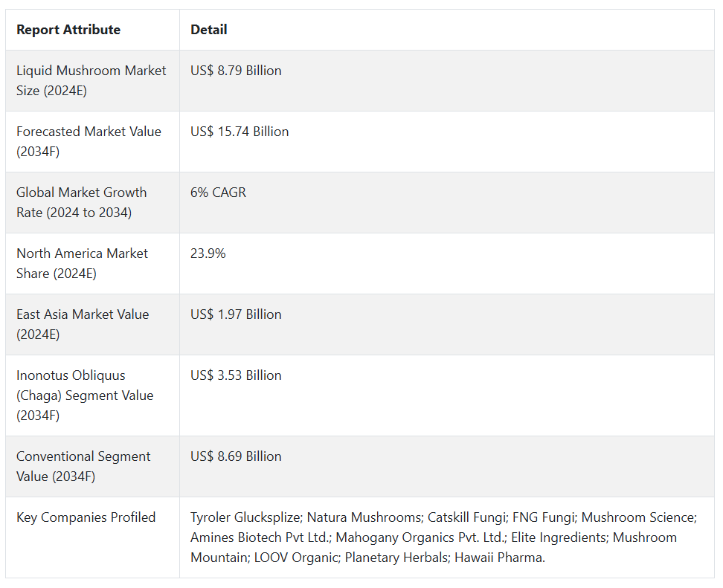Click the "Detail" column header

click(x=209, y=30)
